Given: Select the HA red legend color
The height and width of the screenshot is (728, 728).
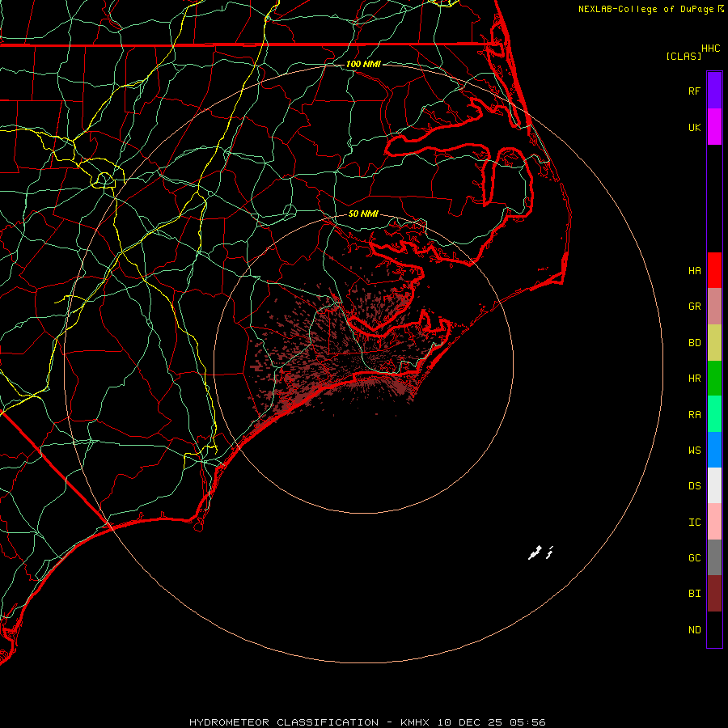Looking at the screenshot, I should [714, 270].
